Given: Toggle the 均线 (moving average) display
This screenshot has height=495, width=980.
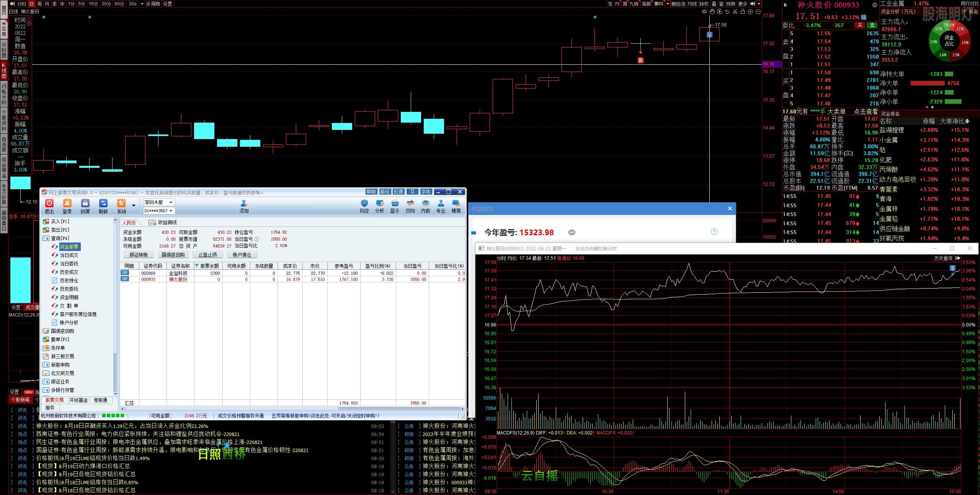Looking at the screenshot, I should [693, 4].
